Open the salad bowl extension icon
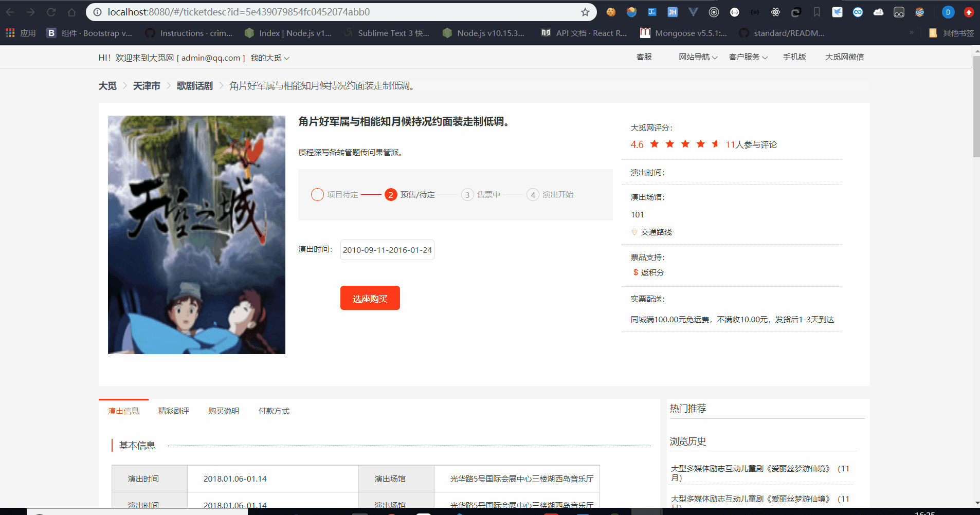 [x=631, y=12]
